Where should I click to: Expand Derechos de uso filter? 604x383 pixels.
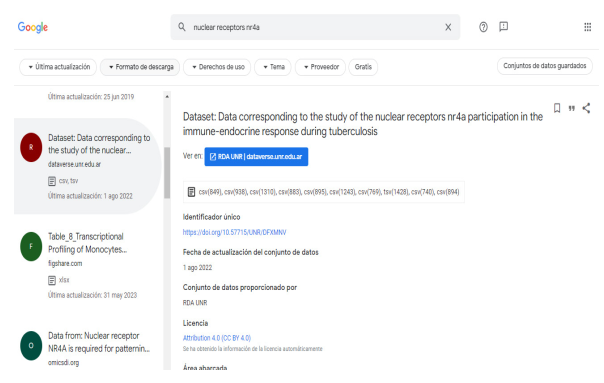pyautogui.click(x=217, y=67)
